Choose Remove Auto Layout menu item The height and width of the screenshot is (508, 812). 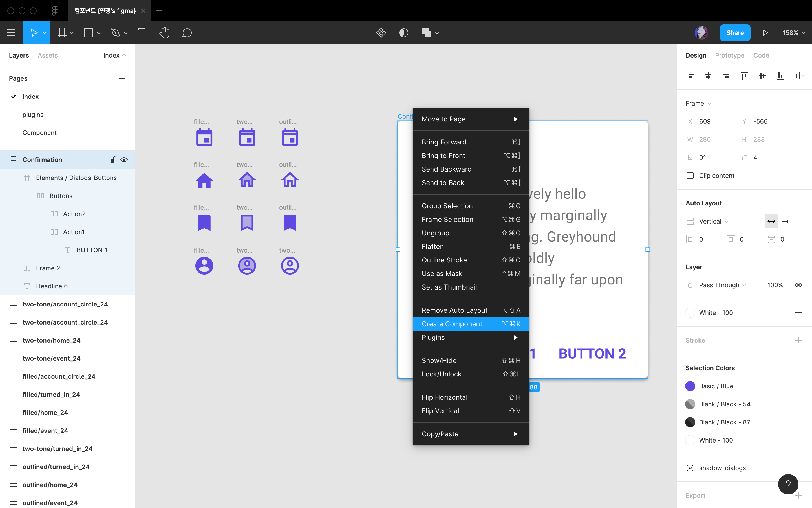pos(471,310)
